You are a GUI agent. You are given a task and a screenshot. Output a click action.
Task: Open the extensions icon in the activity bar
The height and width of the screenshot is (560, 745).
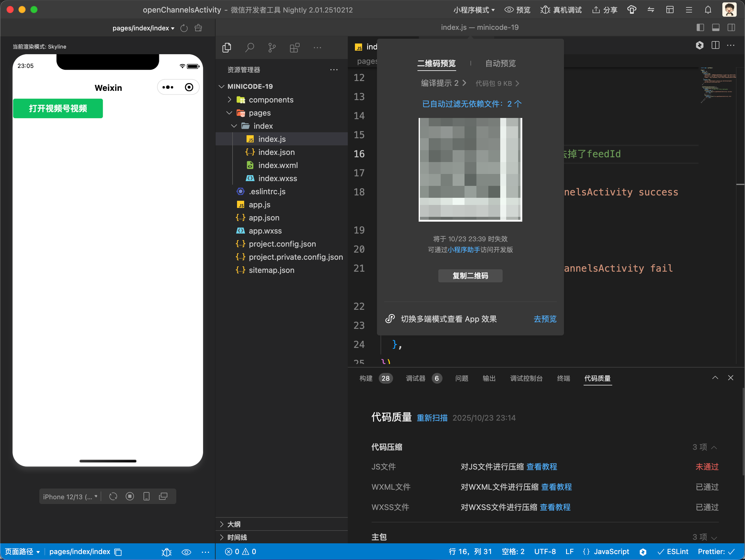294,48
